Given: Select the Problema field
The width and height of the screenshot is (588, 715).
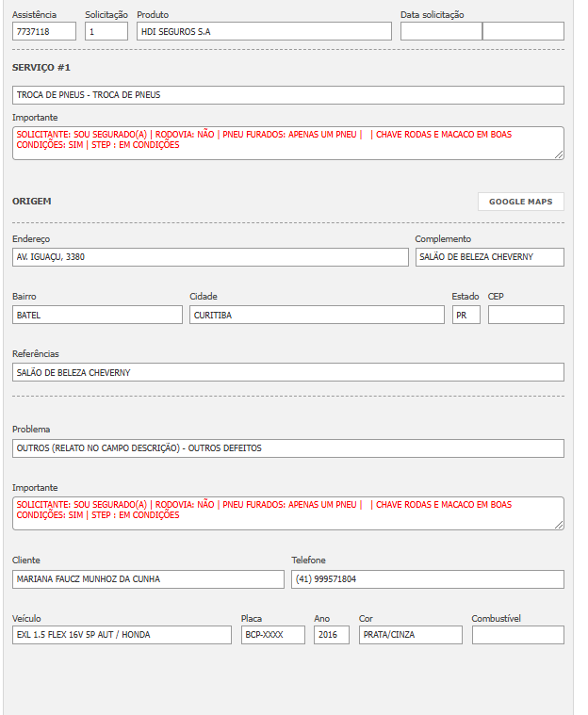Looking at the screenshot, I should [287, 448].
